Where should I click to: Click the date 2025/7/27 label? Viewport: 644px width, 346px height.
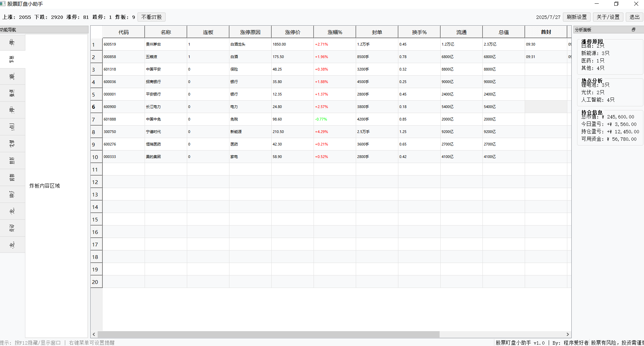(548, 17)
